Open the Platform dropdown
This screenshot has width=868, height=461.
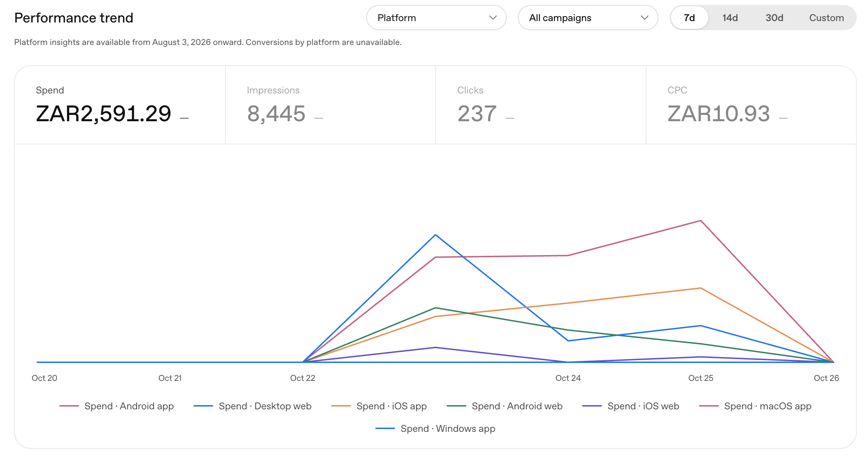click(436, 18)
